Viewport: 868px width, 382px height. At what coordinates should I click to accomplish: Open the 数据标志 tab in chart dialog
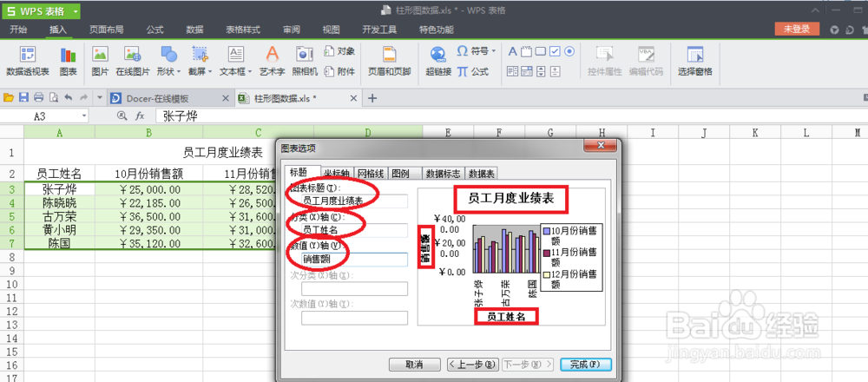coord(444,174)
